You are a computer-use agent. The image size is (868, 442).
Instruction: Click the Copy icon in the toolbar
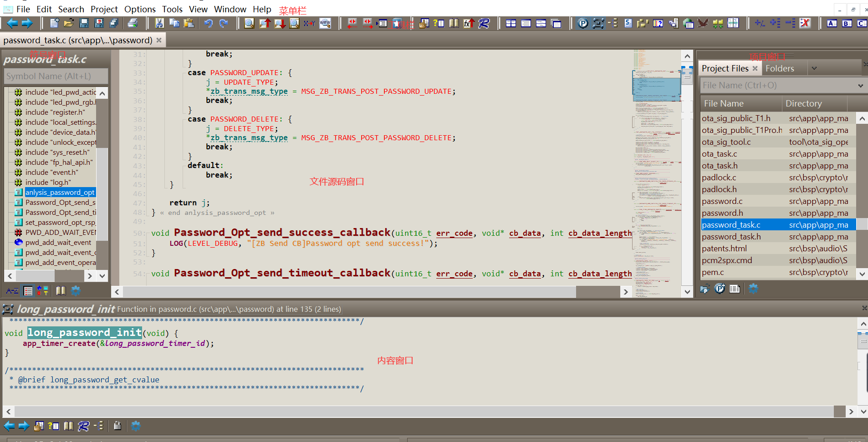pos(174,23)
